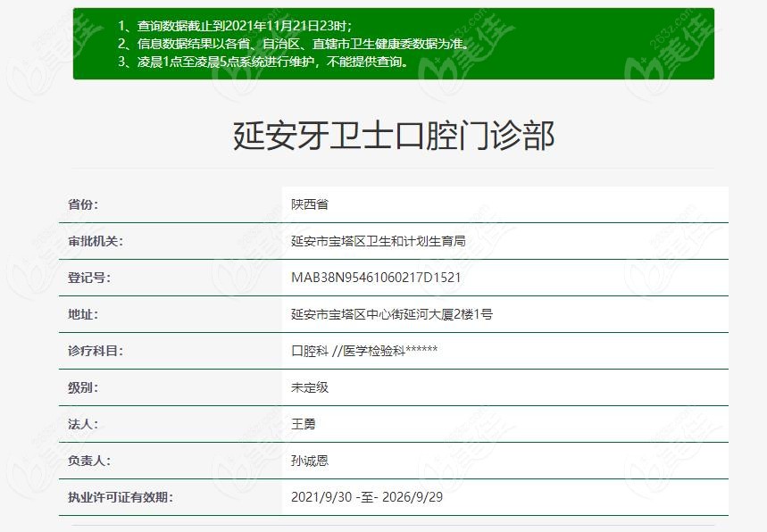Viewport: 767px width, 532px height.
Task: Click the 法人 row label
Action: (x=83, y=424)
